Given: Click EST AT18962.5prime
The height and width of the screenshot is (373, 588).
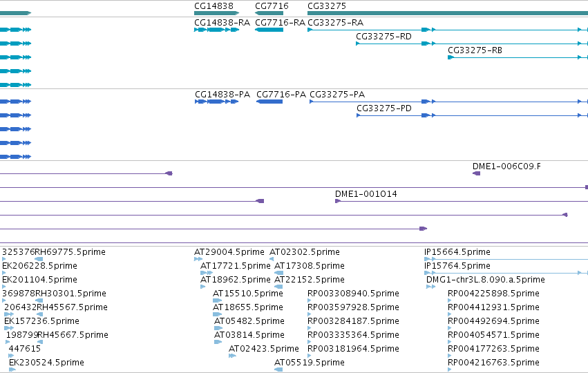Looking at the screenshot, I should (235, 280).
